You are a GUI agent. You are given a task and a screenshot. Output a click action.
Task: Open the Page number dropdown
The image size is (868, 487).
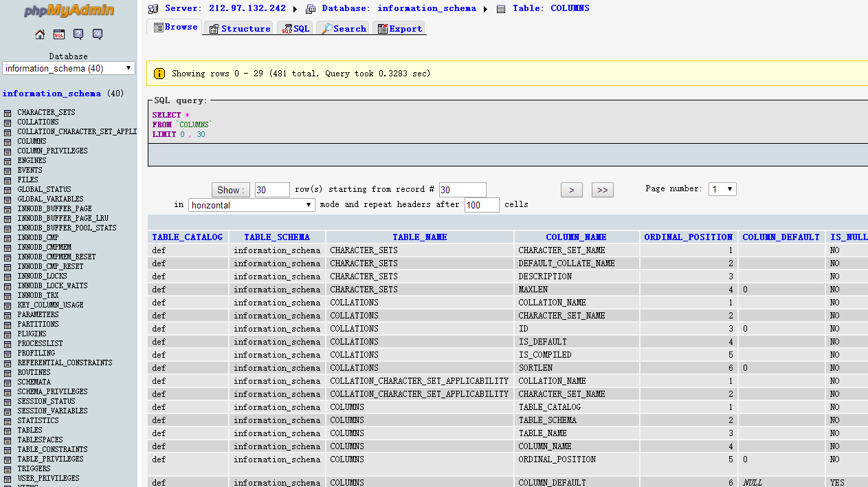click(x=722, y=189)
